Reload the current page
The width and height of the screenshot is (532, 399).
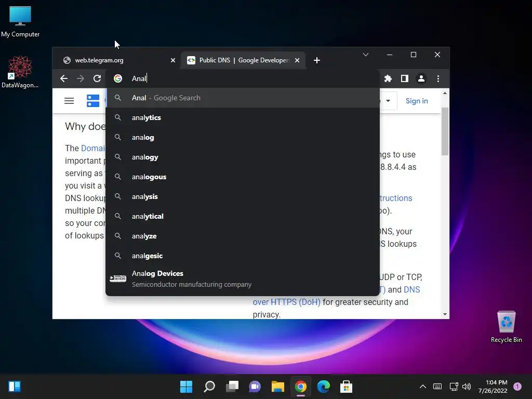point(97,79)
